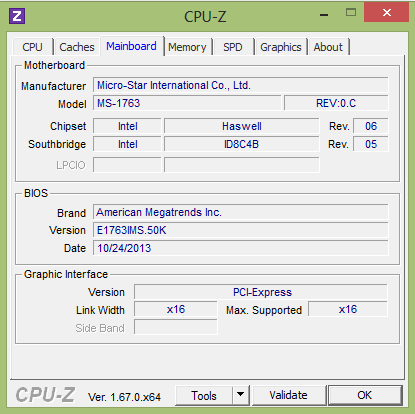The width and height of the screenshot is (415, 414).
Task: Select BIOS Version E1763IMS.50K
Action: (x=241, y=230)
